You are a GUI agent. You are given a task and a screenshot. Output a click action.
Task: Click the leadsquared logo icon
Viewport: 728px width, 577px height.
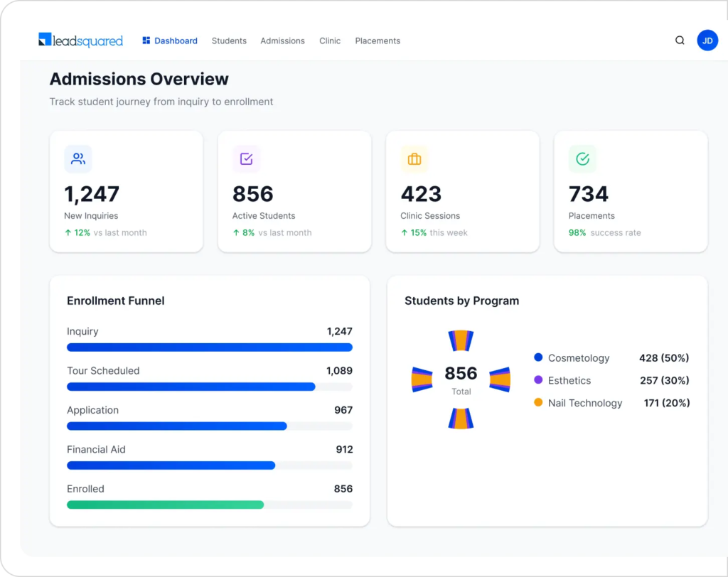pyautogui.click(x=43, y=41)
